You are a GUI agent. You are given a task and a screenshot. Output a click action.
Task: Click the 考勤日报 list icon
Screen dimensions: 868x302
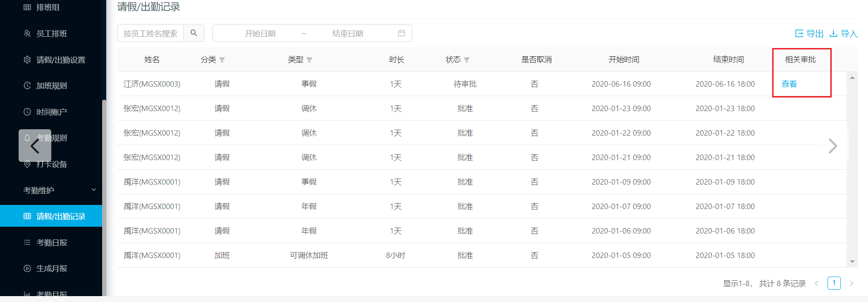(27, 243)
